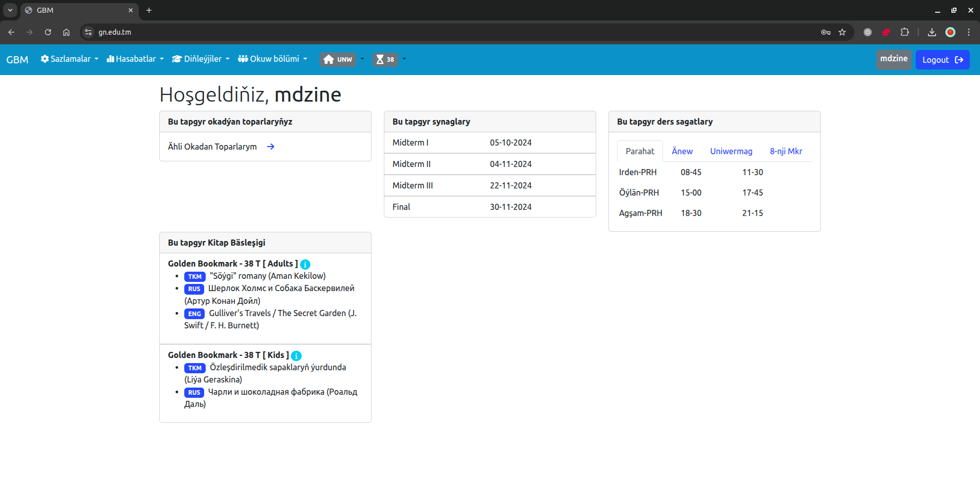Open the Okuw bölümi menu
This screenshot has width=980, height=503.
tap(273, 59)
